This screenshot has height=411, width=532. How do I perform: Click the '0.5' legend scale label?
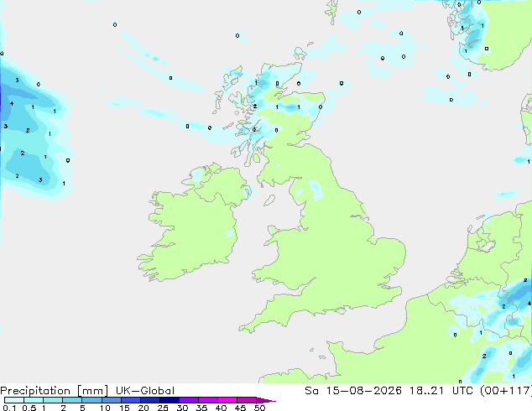pos(29,408)
